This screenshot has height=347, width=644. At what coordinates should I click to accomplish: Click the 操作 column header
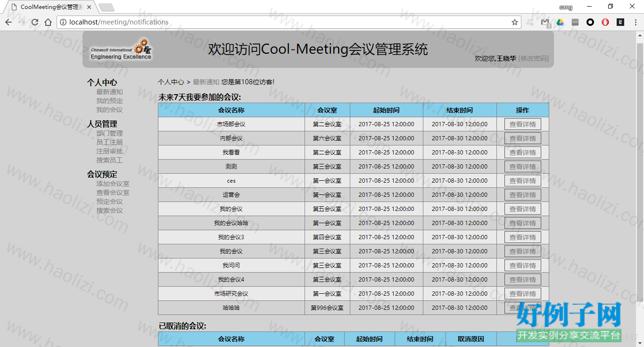pos(522,110)
